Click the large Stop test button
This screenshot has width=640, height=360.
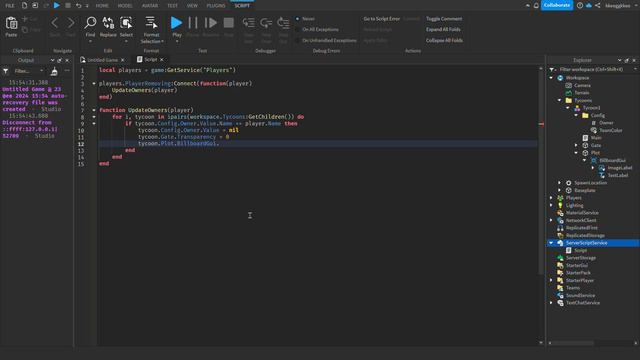pos(229,23)
